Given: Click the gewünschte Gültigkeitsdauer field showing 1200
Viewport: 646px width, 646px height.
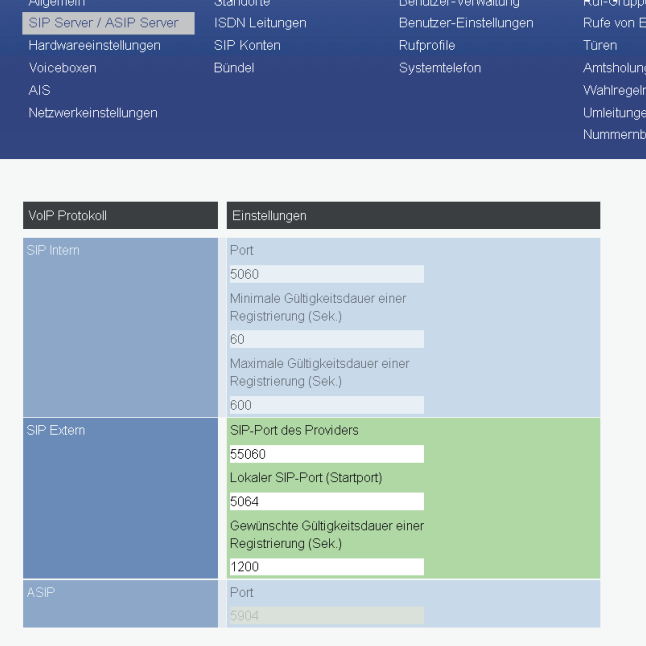Looking at the screenshot, I should 326,567.
